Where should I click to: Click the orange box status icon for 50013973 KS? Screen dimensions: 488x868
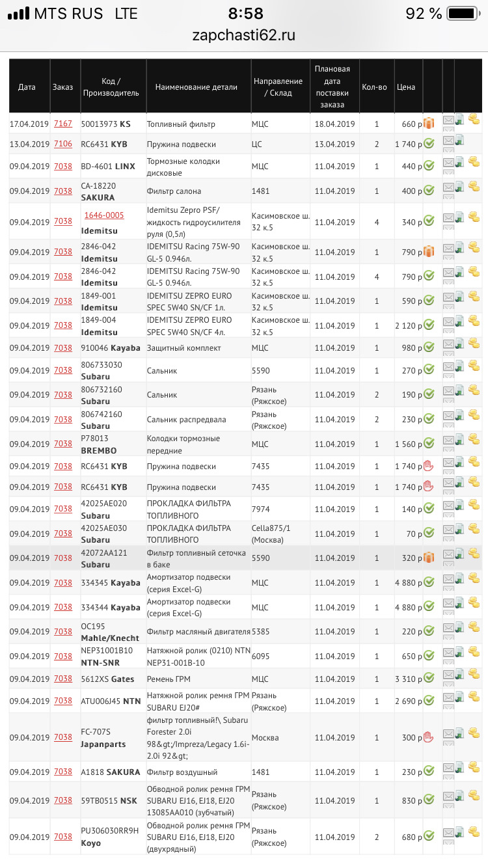(x=429, y=124)
